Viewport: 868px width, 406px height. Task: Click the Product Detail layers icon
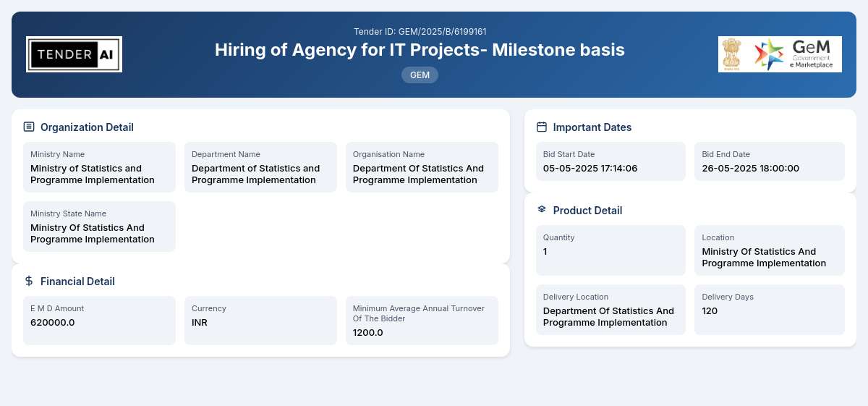[542, 209]
